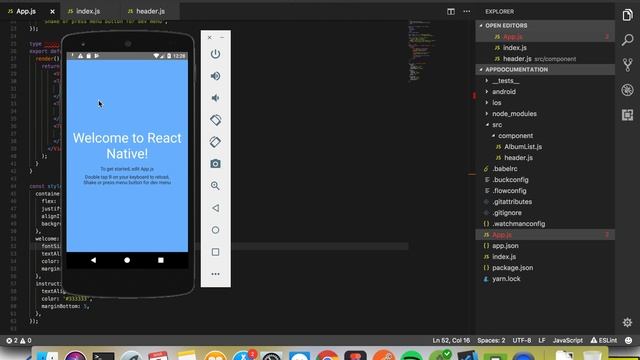Image resolution: width=640 pixels, height=360 pixels.
Task: Click the ESLint status bar item
Action: (x=604, y=340)
